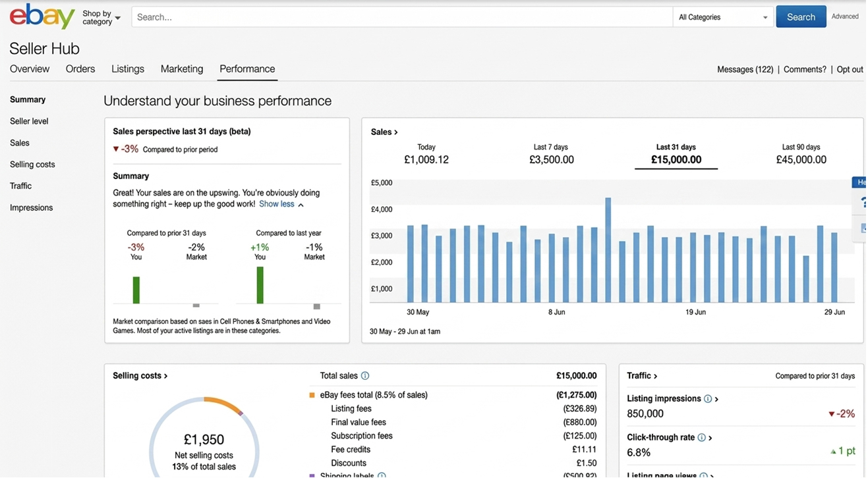
Task: Open Seller level in the sidebar
Action: click(29, 121)
